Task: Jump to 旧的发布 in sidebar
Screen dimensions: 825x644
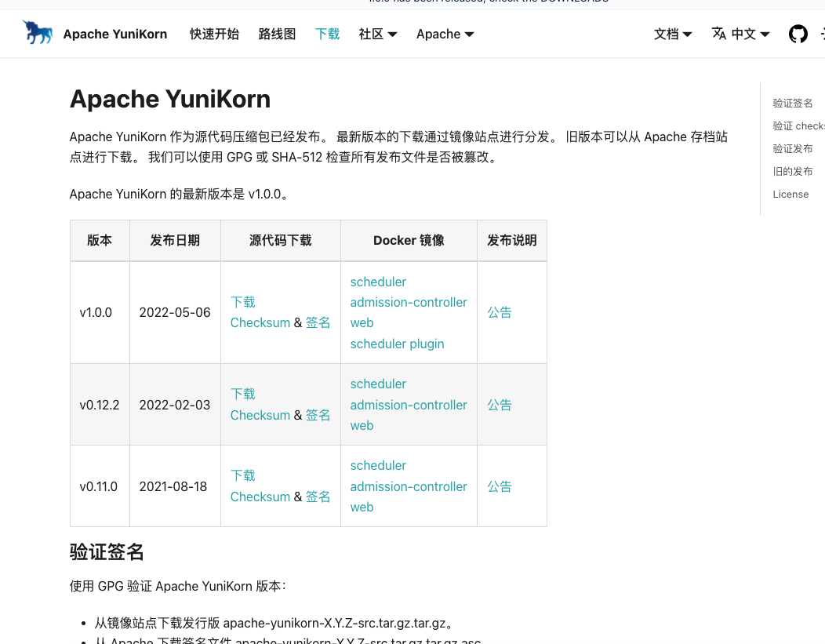Action: 792,172
